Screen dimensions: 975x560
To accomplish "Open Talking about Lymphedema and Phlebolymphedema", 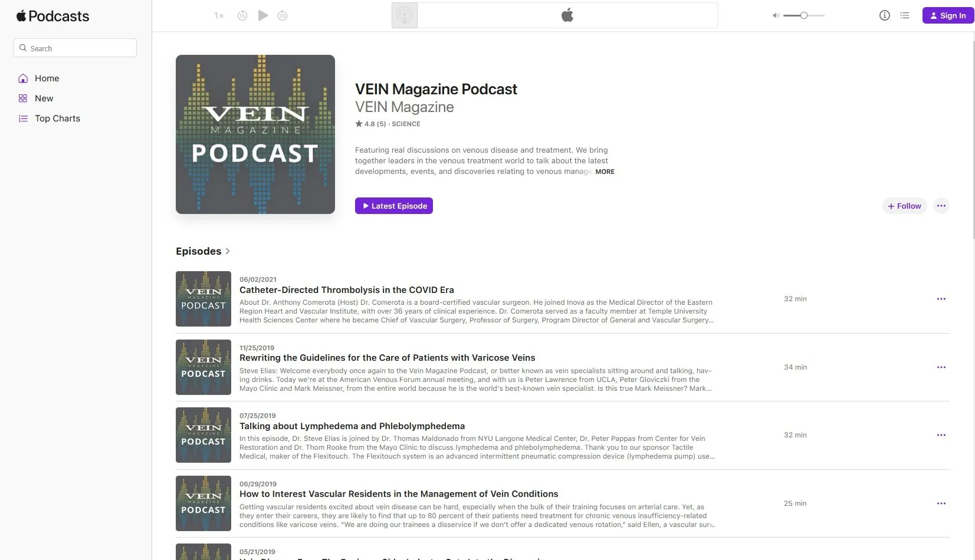I will [x=352, y=426].
